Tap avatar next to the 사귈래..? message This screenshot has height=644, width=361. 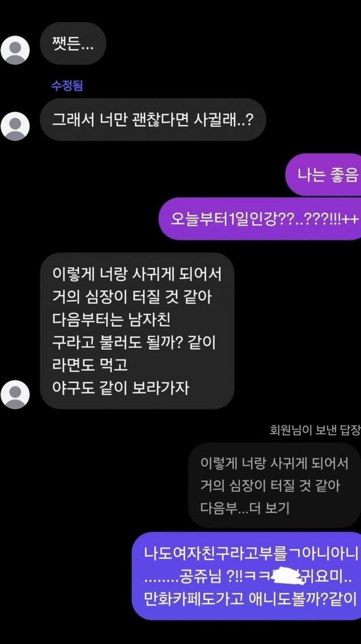tap(15, 127)
